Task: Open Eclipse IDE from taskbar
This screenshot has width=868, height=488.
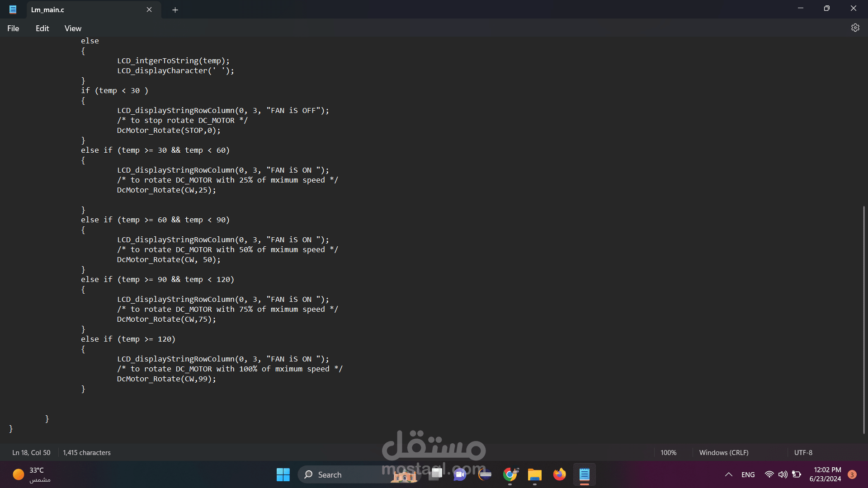Action: point(485,474)
